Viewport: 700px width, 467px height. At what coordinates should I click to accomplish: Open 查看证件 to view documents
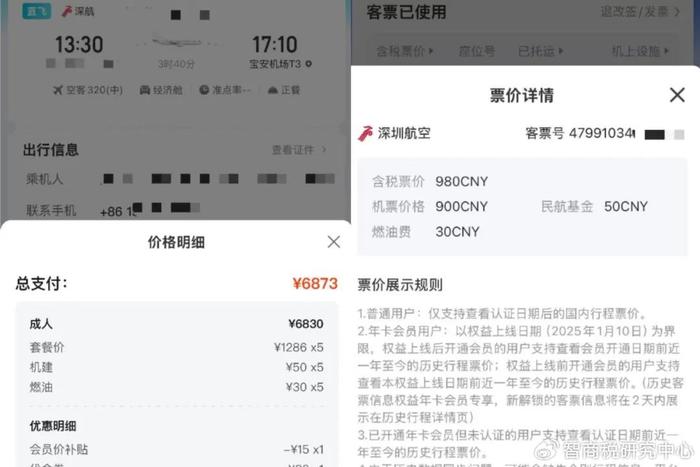click(299, 150)
